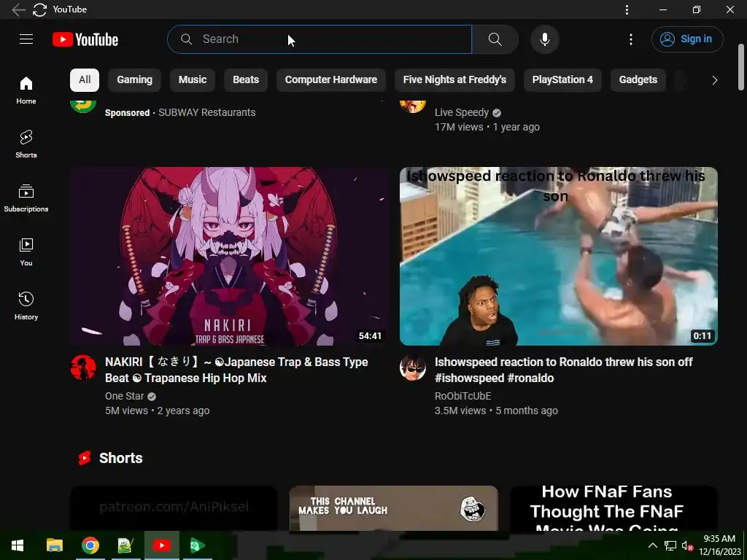Show more category chips with right arrow
Screen dimensions: 747x560
pos(714,80)
